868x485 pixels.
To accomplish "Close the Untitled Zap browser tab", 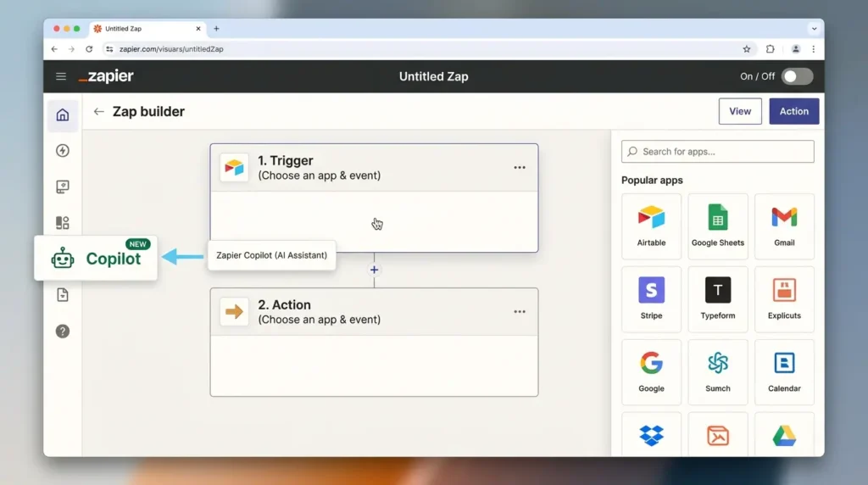I will pos(198,29).
